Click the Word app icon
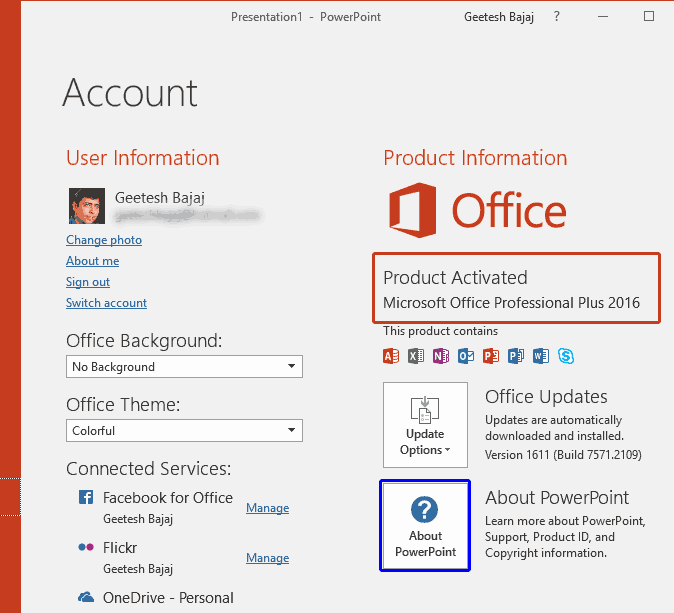This screenshot has height=613, width=674. point(541,356)
